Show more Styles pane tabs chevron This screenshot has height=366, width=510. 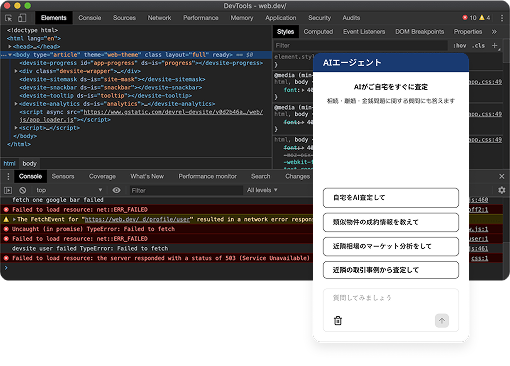pos(494,32)
